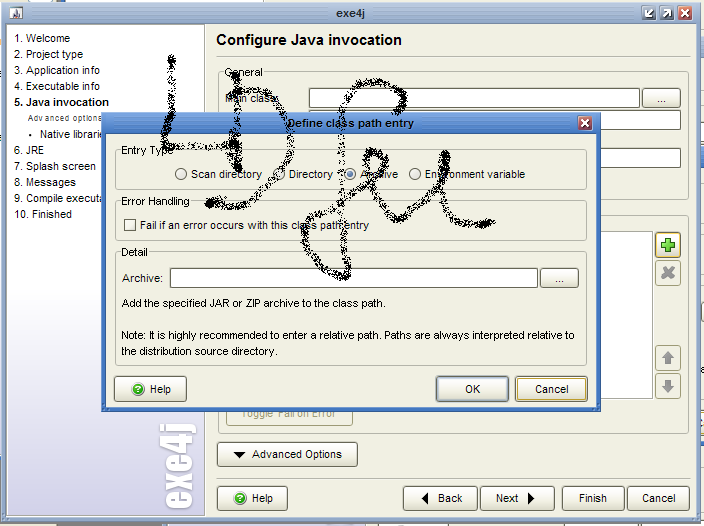Enable Fail if an error occurs checkbox
This screenshot has width=704, height=526.
[x=130, y=225]
